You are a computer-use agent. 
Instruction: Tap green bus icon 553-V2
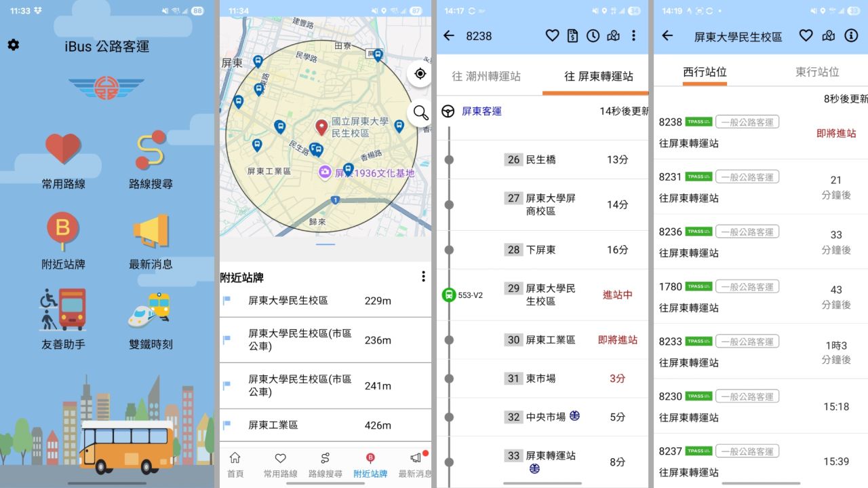pyautogui.click(x=449, y=295)
